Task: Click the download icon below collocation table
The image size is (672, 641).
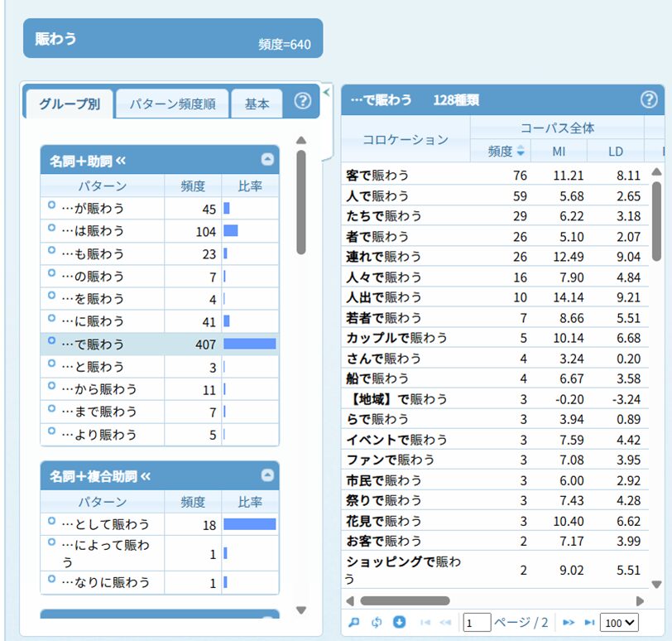Action: point(399,622)
